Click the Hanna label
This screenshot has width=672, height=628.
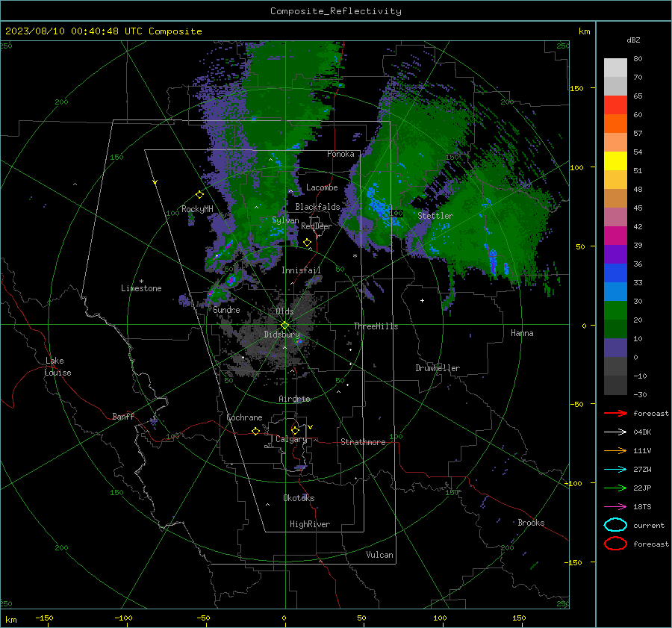pyautogui.click(x=522, y=333)
